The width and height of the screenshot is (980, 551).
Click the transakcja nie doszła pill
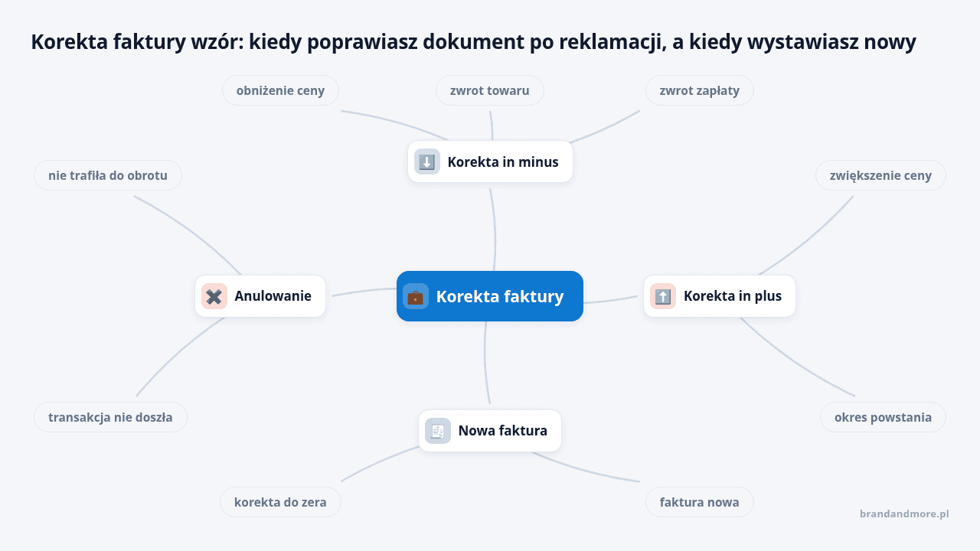[110, 417]
